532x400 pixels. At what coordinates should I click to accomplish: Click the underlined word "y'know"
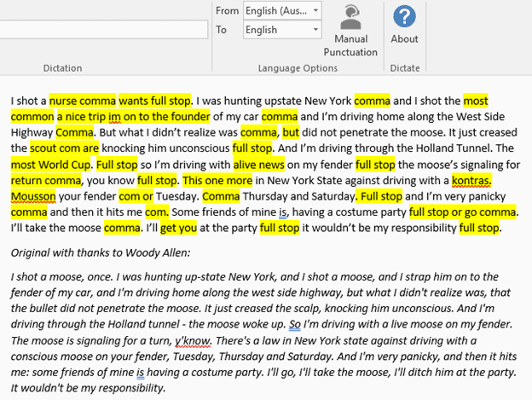pyautogui.click(x=193, y=340)
